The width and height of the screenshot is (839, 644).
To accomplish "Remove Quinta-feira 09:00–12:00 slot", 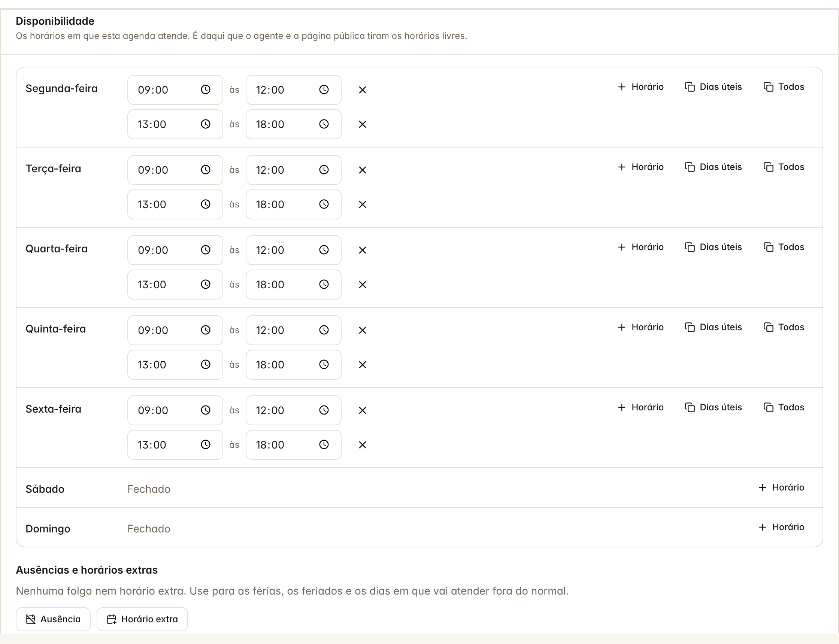I will point(362,330).
